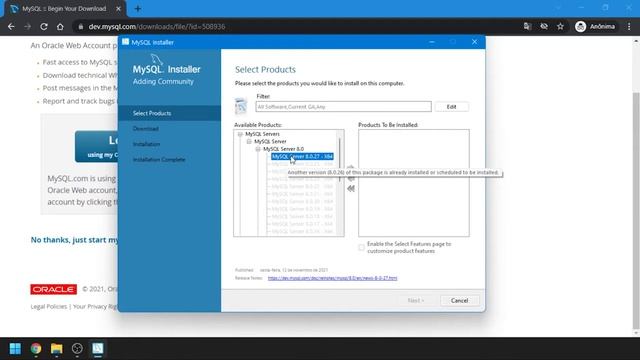Bookmark this page with the star

(x=560, y=27)
